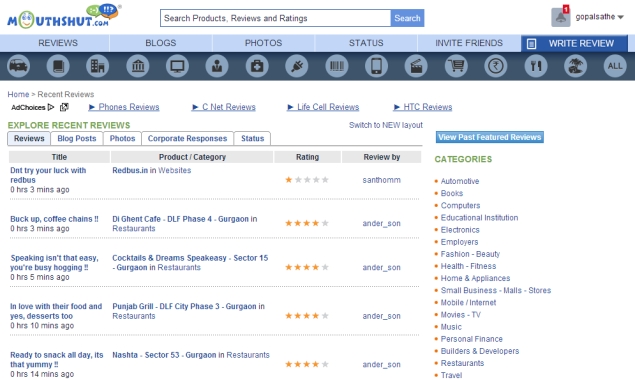Viewport: 635px width, 380px height.
Task: Open Small Business - Malls - Stores category
Action: click(496, 290)
